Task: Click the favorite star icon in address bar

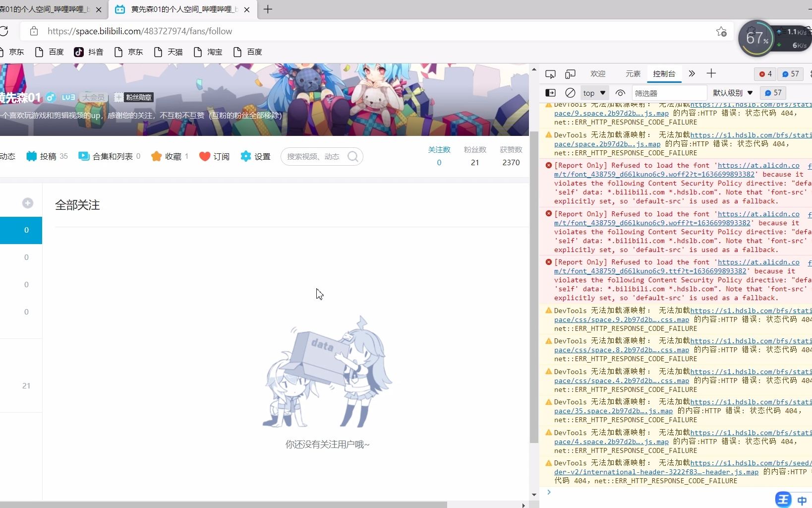Action: [x=721, y=31]
